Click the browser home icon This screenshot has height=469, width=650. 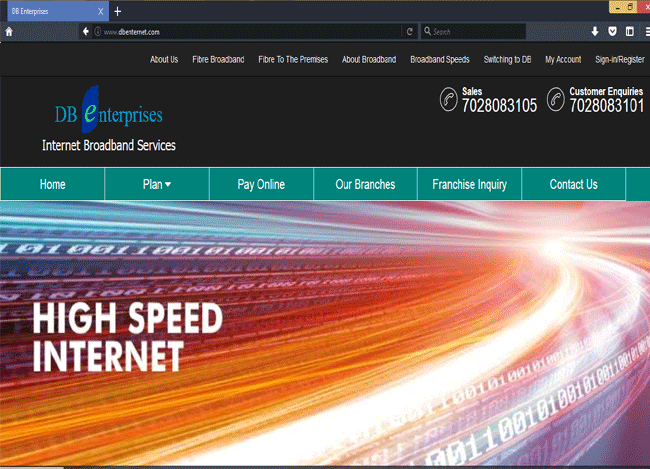pyautogui.click(x=9, y=31)
